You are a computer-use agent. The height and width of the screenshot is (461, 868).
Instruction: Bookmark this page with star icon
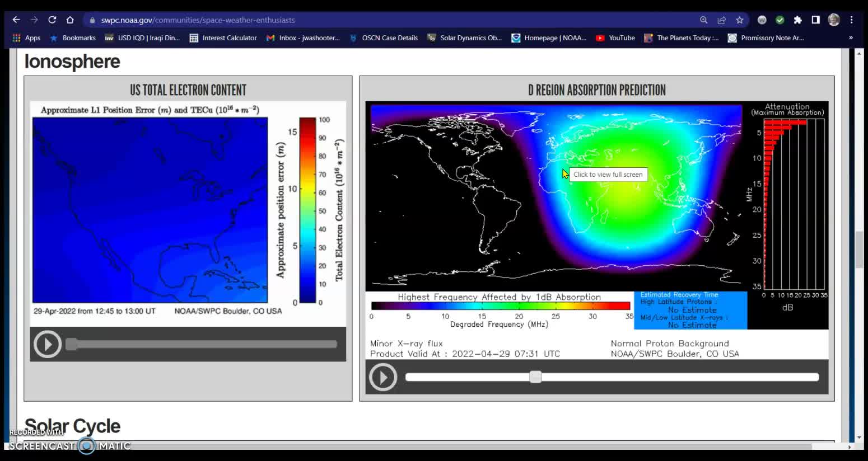[x=740, y=20]
